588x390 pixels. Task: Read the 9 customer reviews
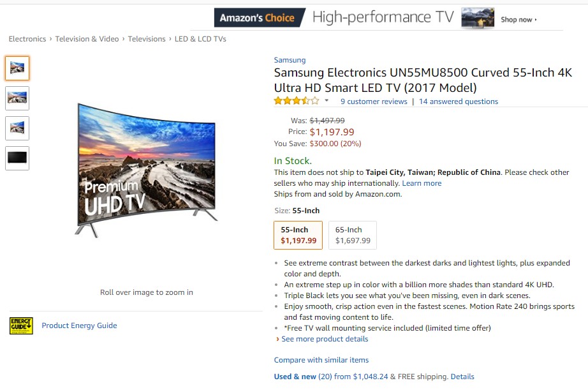(x=374, y=101)
